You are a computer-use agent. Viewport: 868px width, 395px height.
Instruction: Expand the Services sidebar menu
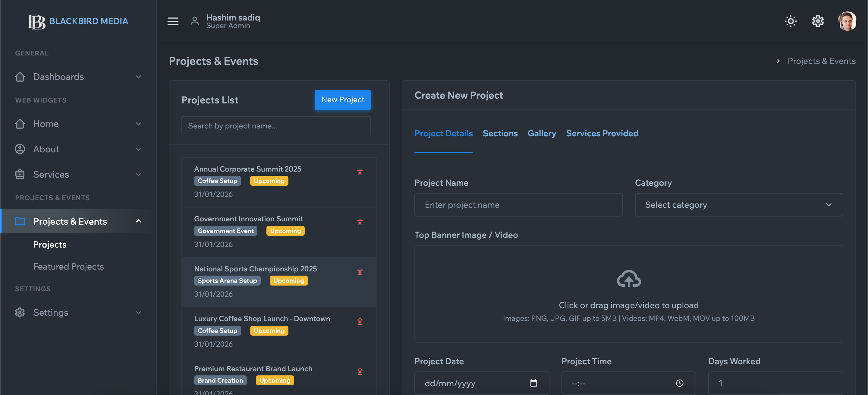(x=78, y=175)
